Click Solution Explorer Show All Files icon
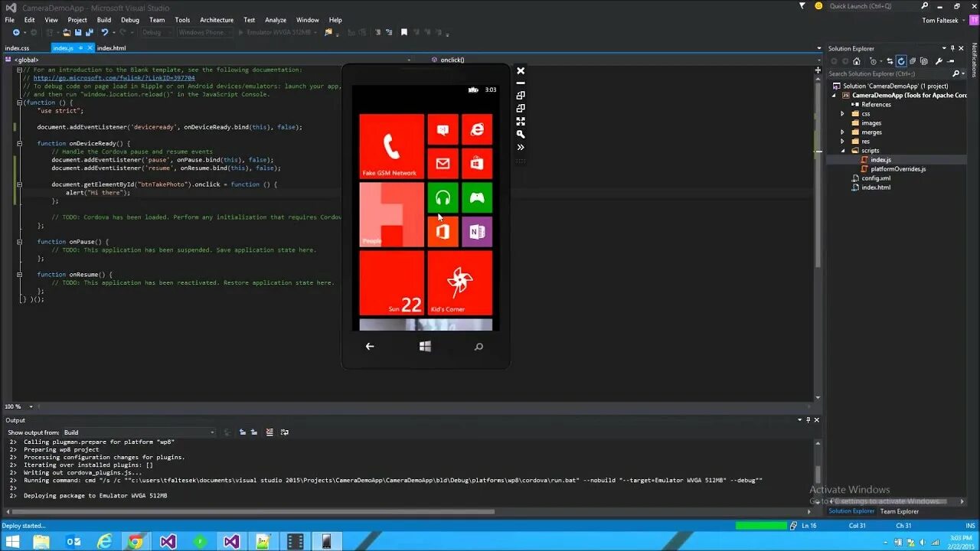The height and width of the screenshot is (551, 980). click(924, 61)
